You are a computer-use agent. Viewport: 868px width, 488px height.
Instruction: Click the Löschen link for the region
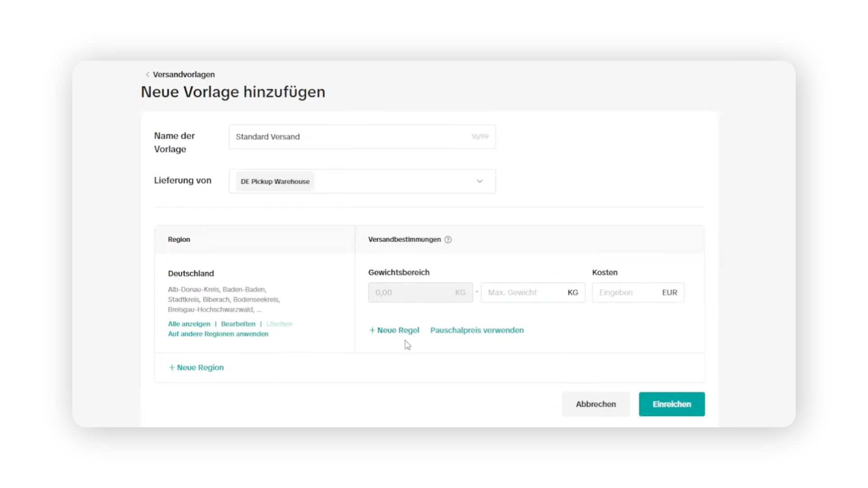tap(279, 324)
